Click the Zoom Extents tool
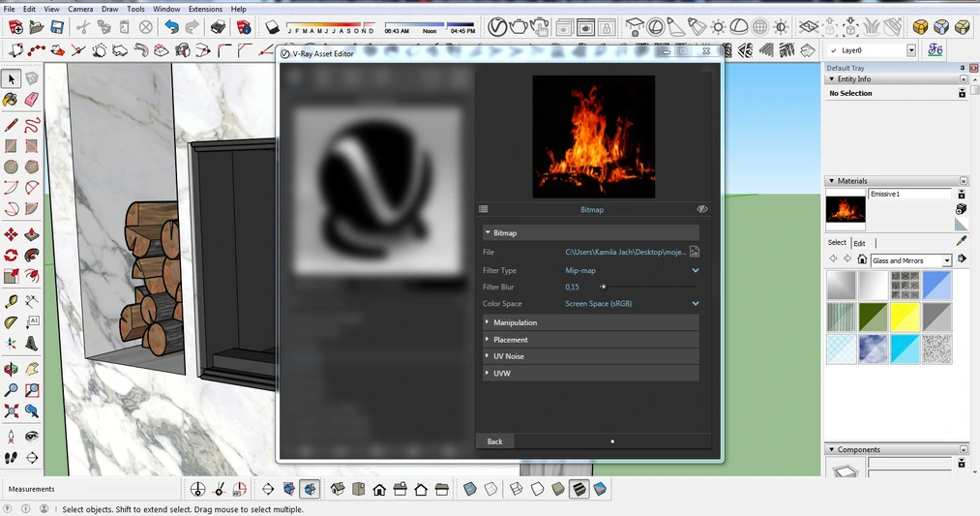Screen dimensions: 980x516 tap(11, 410)
